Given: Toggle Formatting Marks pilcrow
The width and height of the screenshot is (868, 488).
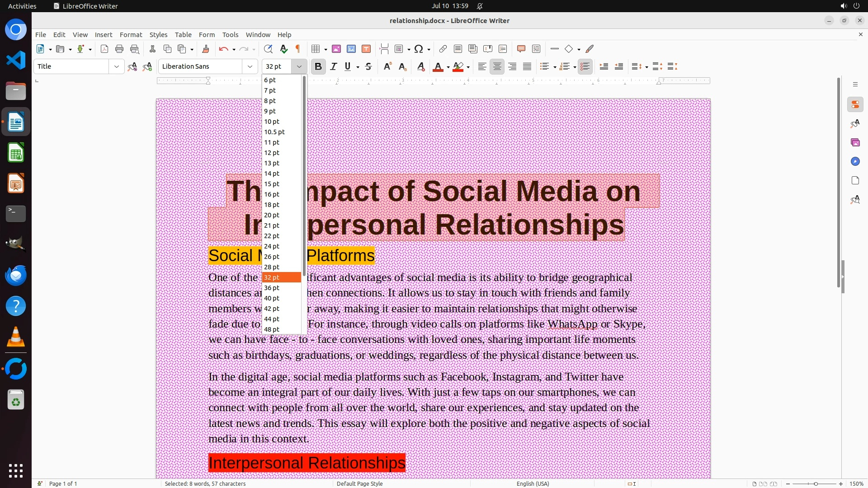Looking at the screenshot, I should pyautogui.click(x=298, y=49).
